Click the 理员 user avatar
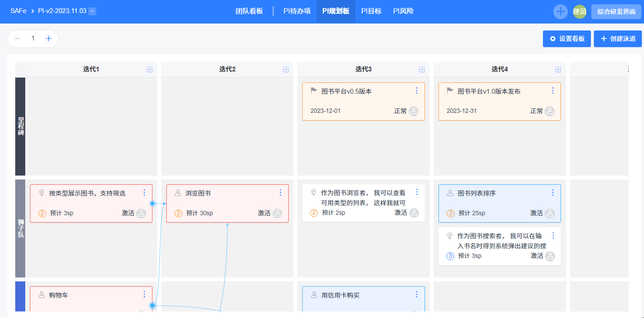The image size is (644, 318). [580, 12]
